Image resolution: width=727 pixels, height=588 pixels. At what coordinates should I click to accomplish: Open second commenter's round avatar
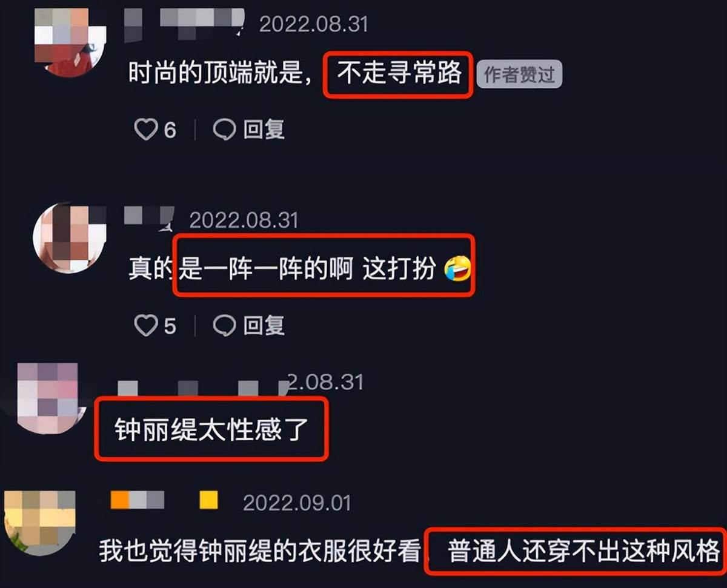point(70,237)
